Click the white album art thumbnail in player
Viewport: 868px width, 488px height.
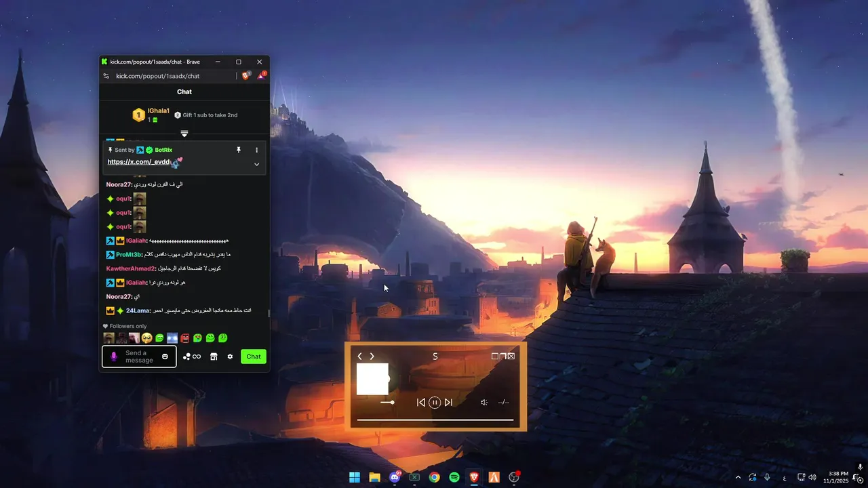(x=372, y=379)
